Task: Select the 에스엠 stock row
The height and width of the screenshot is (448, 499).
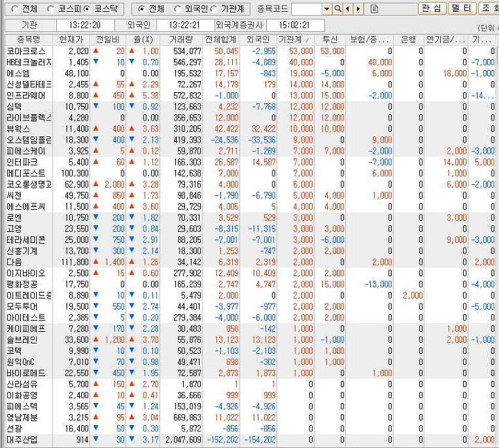Action: point(252,73)
